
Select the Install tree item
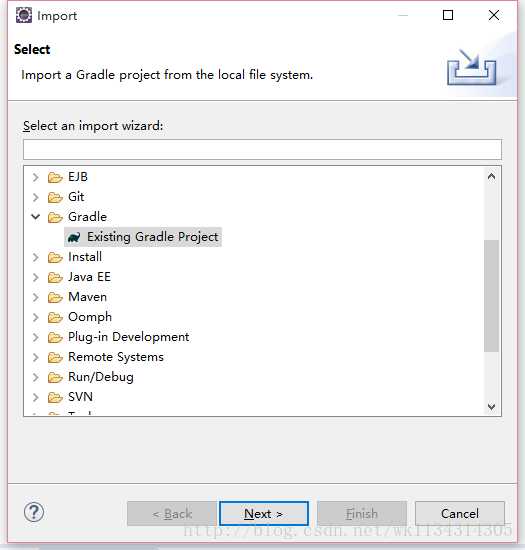click(x=85, y=257)
